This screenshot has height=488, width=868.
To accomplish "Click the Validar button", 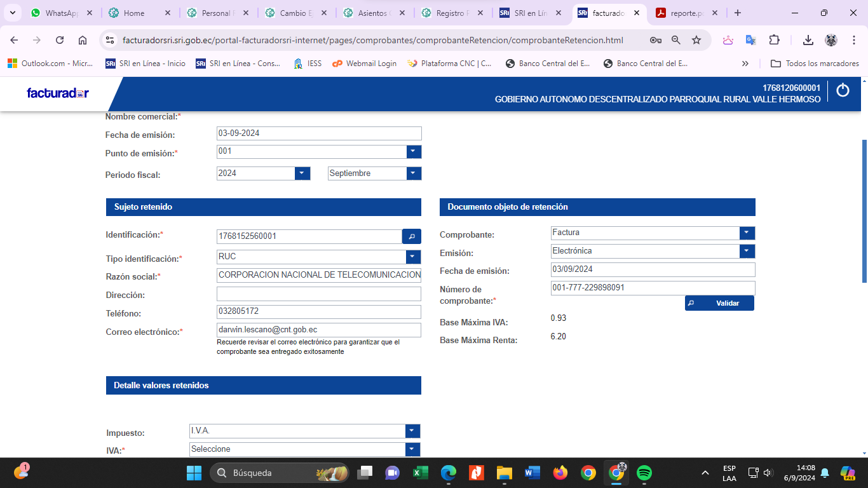I will (720, 303).
